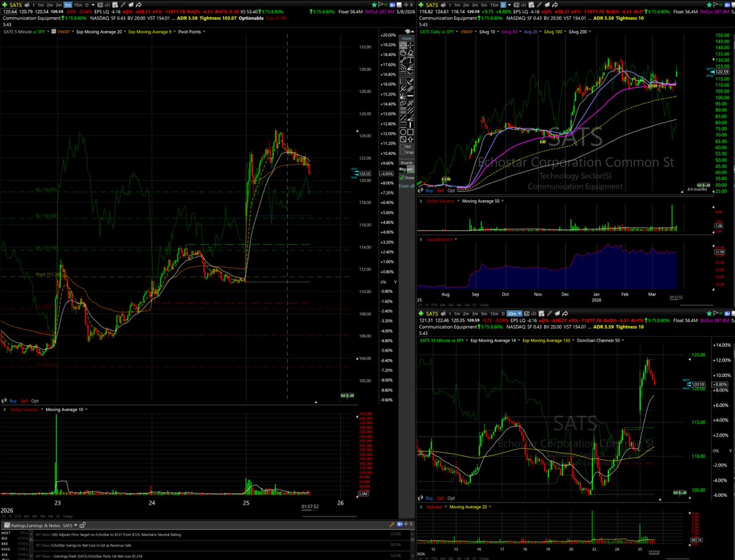Image resolution: width=735 pixels, height=560 pixels.
Task: Choose the Fibonacci arcs drawing tool
Action: pyautogui.click(x=403, y=67)
